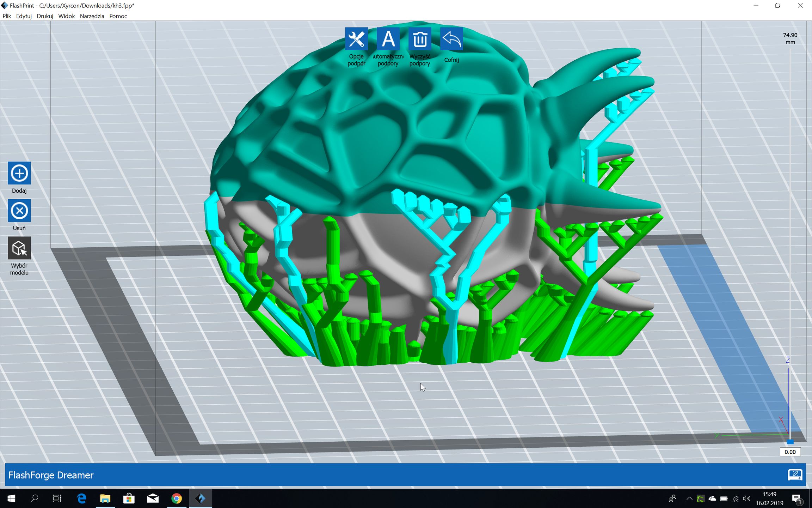Open the Plik menu
The width and height of the screenshot is (812, 508).
click(7, 16)
